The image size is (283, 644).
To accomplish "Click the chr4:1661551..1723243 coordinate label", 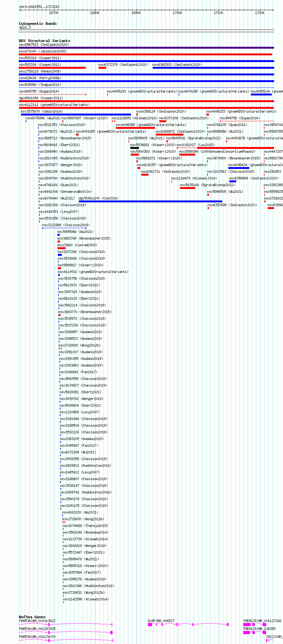I will [x=39, y=7].
